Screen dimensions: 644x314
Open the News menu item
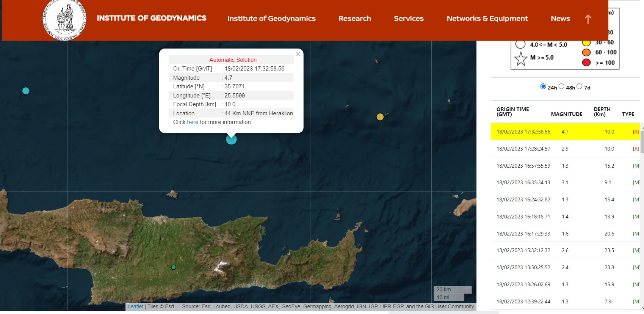coord(560,18)
